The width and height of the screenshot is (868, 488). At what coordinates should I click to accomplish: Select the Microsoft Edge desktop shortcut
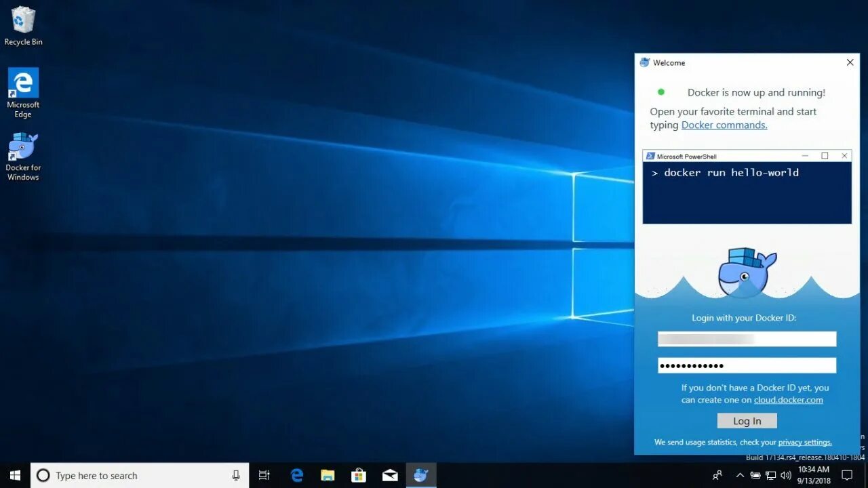pyautogui.click(x=23, y=93)
